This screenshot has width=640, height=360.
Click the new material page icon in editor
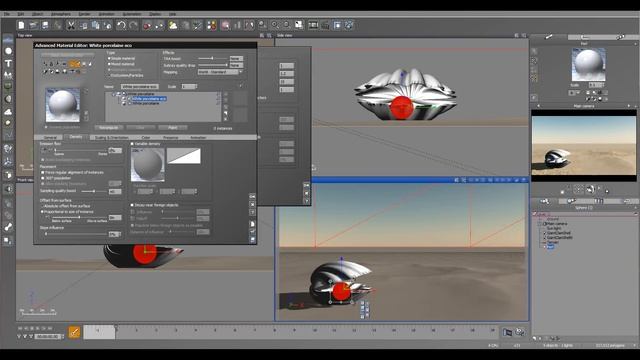click(x=252, y=224)
